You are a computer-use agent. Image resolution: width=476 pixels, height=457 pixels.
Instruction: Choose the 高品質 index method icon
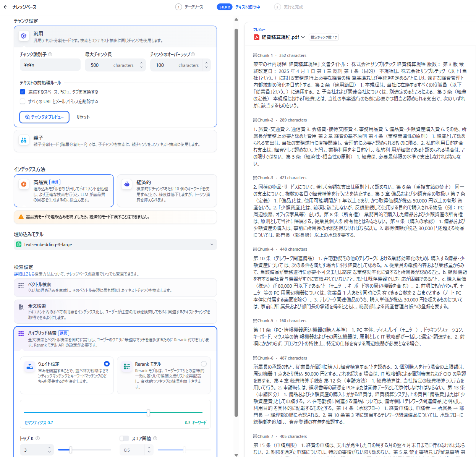coord(24,184)
